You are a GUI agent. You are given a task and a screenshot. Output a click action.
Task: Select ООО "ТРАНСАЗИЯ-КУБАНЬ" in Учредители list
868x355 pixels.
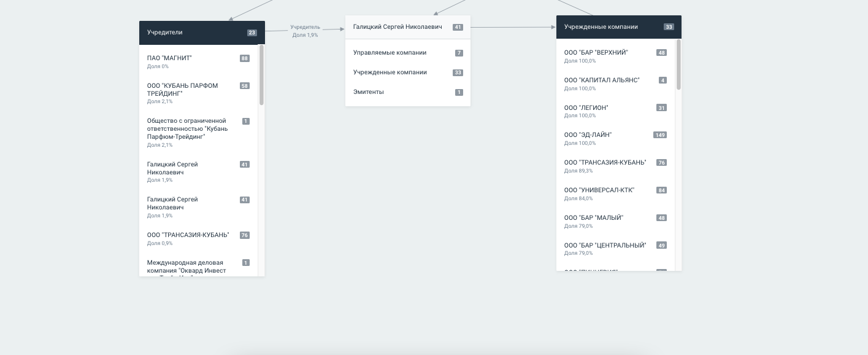(188, 235)
